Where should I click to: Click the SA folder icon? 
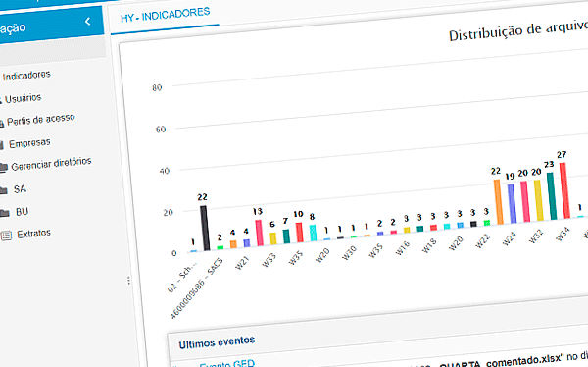(3, 190)
